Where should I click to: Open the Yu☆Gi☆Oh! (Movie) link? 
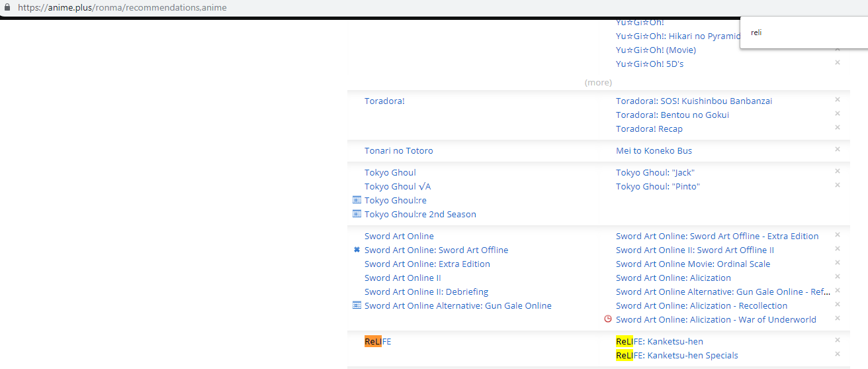(x=656, y=50)
